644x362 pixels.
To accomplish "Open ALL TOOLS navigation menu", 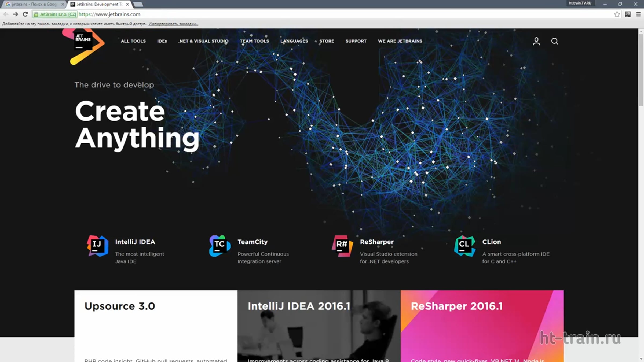I will [133, 41].
